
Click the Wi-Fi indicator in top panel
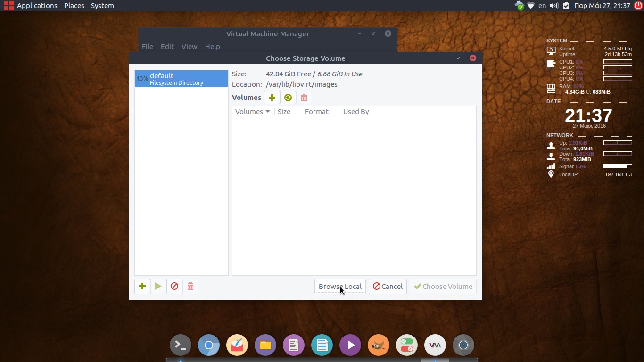pos(531,6)
